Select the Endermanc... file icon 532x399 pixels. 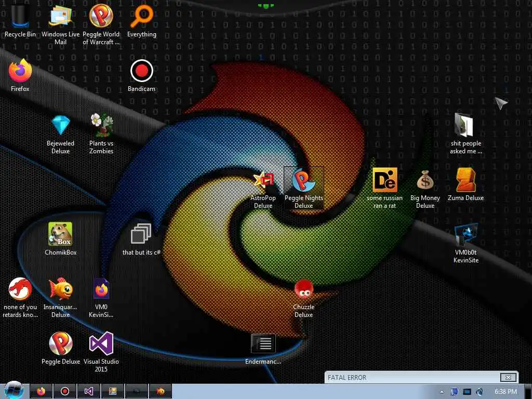pyautogui.click(x=263, y=349)
